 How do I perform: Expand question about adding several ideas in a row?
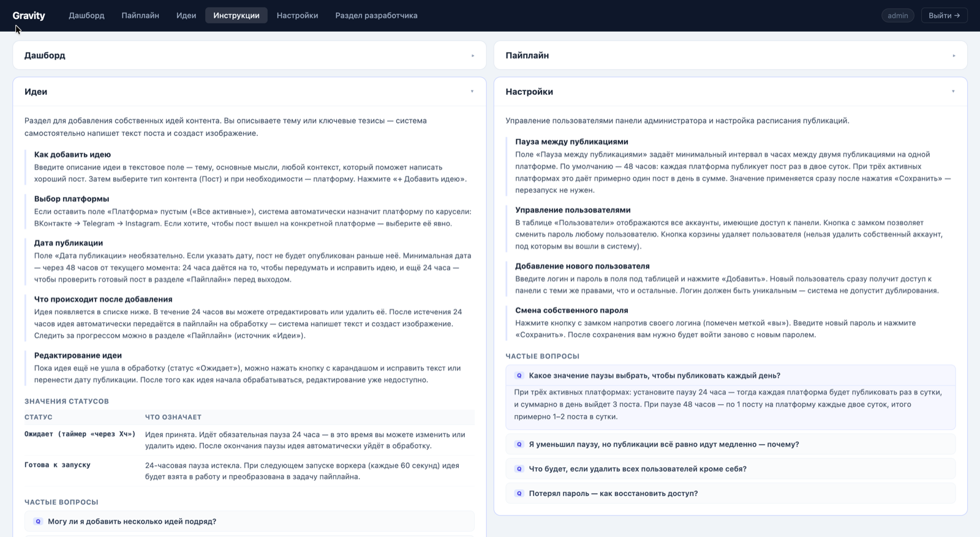tap(249, 522)
